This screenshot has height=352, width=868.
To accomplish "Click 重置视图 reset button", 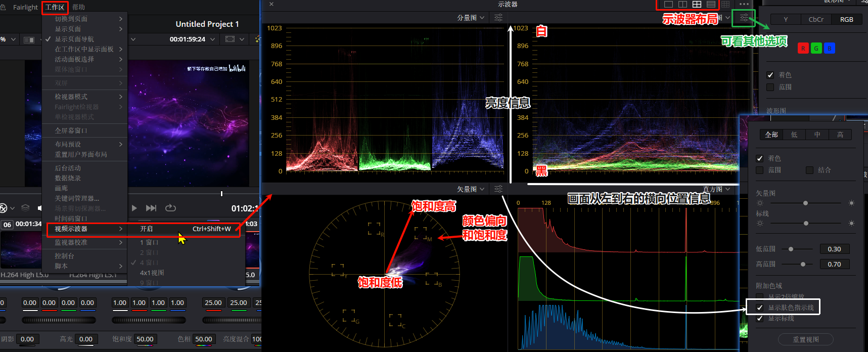I will pos(806,339).
